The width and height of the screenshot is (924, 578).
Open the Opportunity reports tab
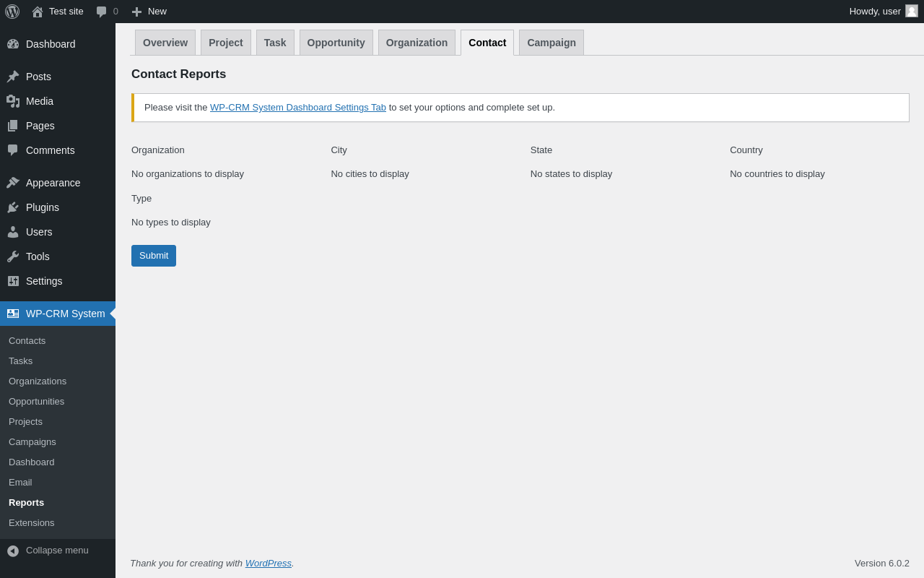[x=336, y=43]
